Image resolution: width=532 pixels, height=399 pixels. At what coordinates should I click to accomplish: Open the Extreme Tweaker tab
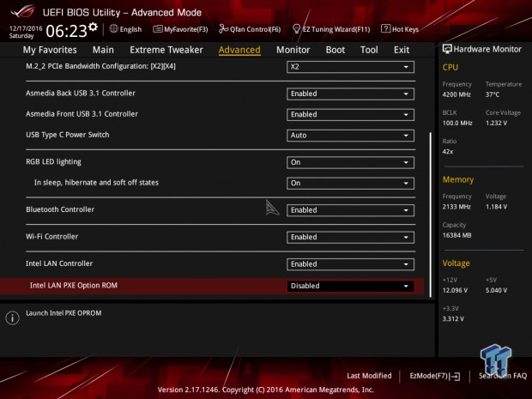(166, 50)
